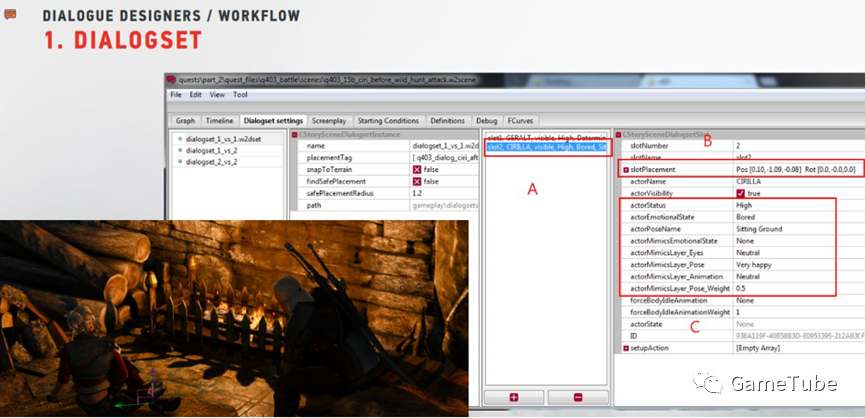Switch to the Graph tab
Image resolution: width=865 pixels, height=418 pixels.
click(185, 121)
